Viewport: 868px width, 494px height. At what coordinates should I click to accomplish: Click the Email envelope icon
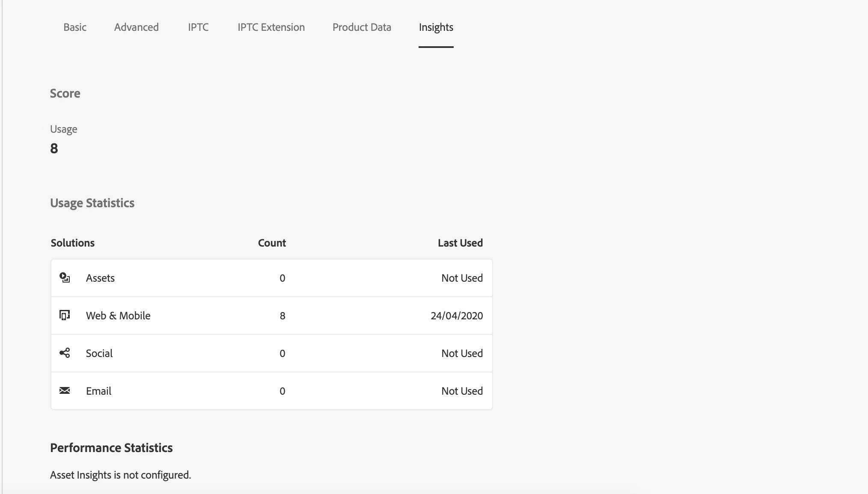65,391
